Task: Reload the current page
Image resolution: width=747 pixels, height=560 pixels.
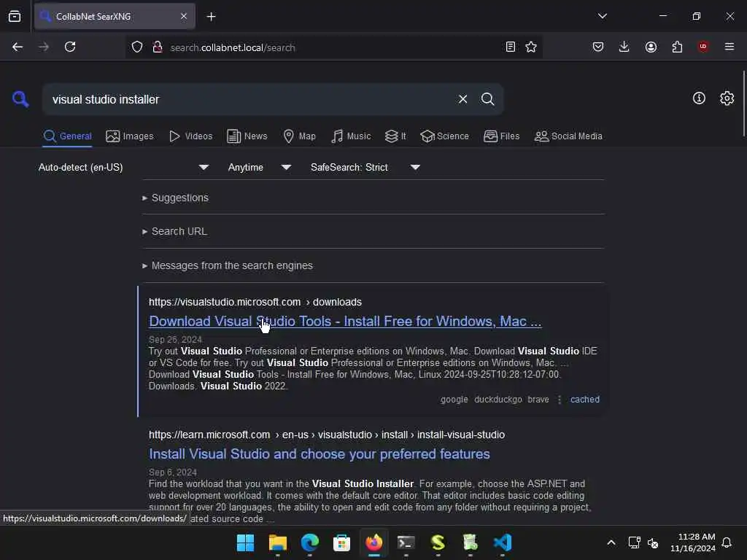Action: coord(70,47)
